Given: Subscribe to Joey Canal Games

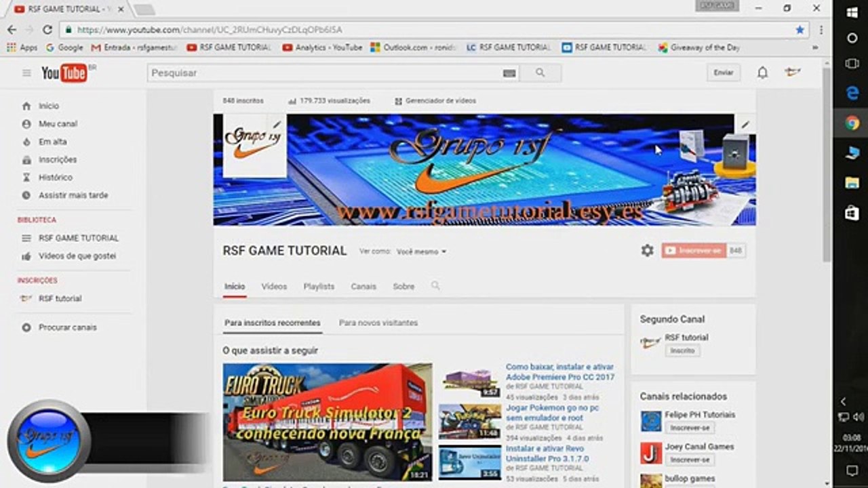Looking at the screenshot, I should (x=690, y=460).
